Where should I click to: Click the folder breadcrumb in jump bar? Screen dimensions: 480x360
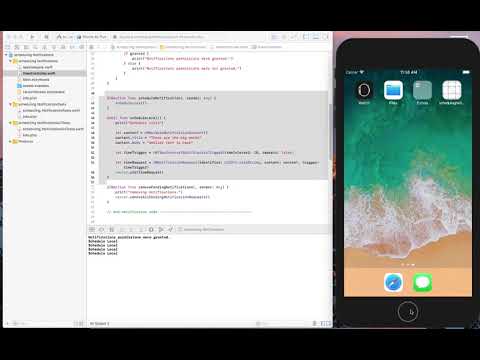[x=184, y=47]
